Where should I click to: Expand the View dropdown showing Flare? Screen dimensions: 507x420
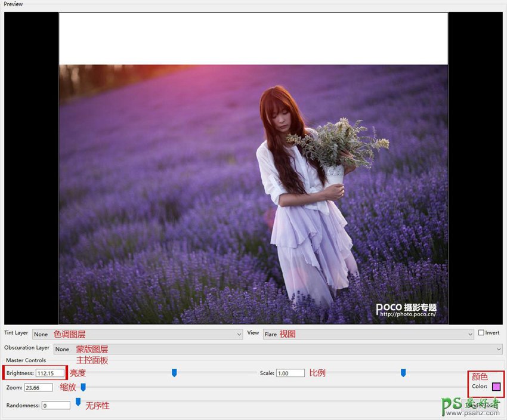368,334
